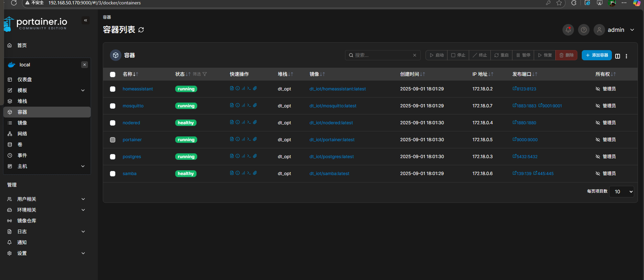Image resolution: width=644 pixels, height=280 pixels.
Task: Open 仪表盘 from the sidebar
Action: (x=24, y=80)
